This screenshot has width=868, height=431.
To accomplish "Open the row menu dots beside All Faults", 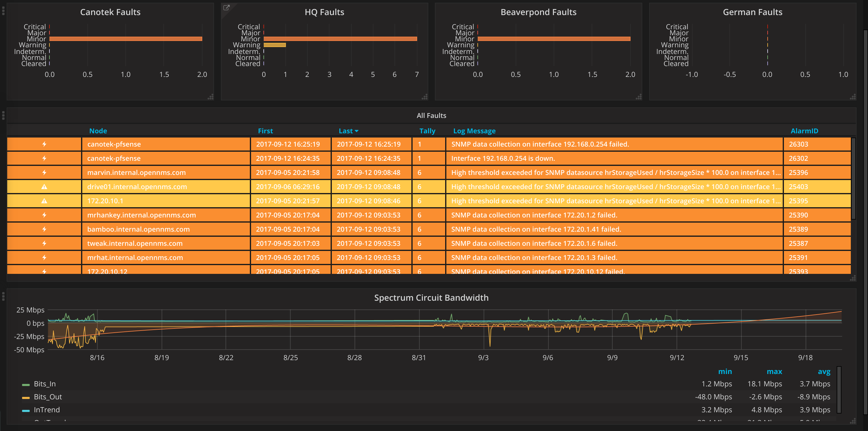I will [3, 115].
